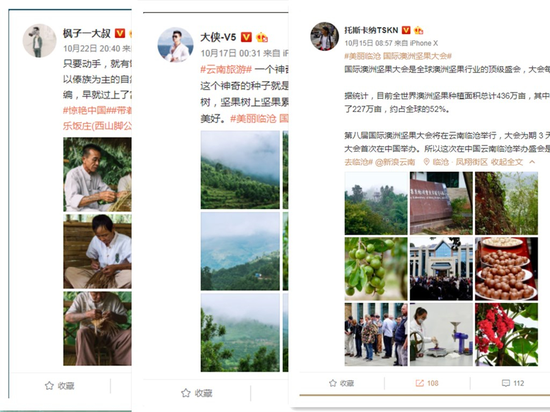Open the #云南旅游# hashtag link
The image size is (550, 412).
coord(226,69)
